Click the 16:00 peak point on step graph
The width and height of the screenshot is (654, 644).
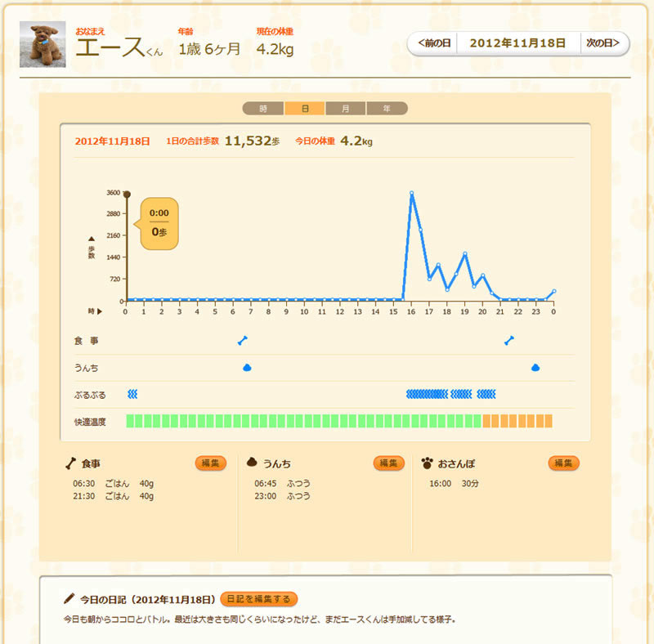point(411,194)
